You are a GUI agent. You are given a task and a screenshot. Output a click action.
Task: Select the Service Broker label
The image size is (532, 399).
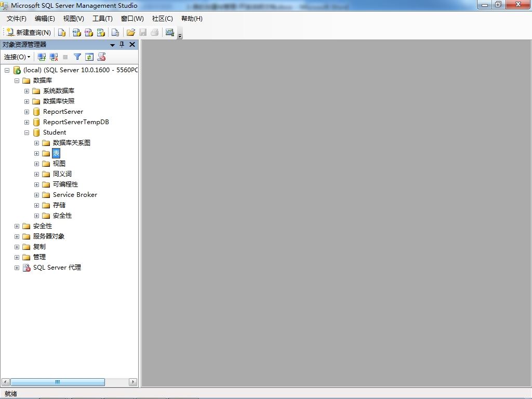(x=75, y=195)
